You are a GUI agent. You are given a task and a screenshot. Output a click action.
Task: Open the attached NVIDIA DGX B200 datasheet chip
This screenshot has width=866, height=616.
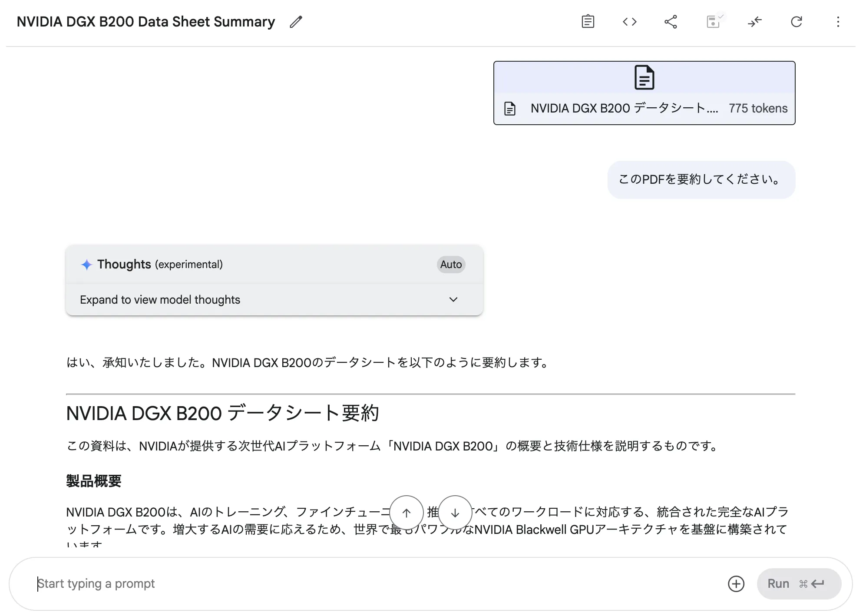click(x=625, y=108)
